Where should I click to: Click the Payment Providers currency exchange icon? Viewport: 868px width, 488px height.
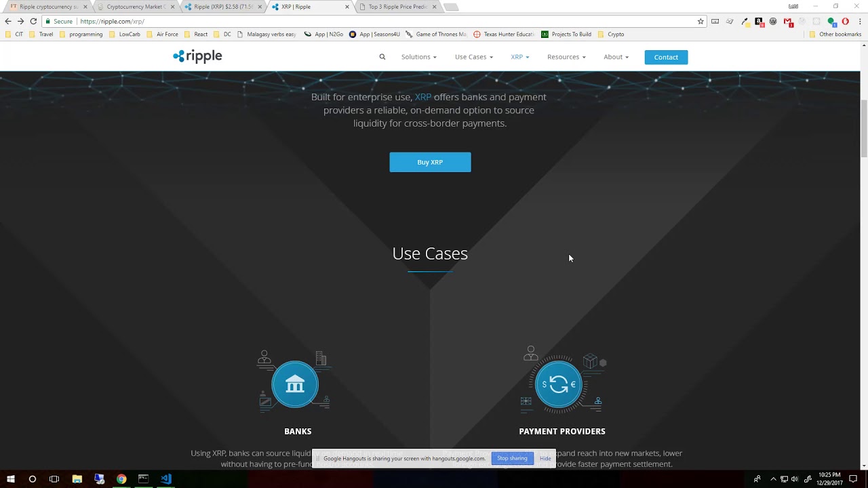559,384
